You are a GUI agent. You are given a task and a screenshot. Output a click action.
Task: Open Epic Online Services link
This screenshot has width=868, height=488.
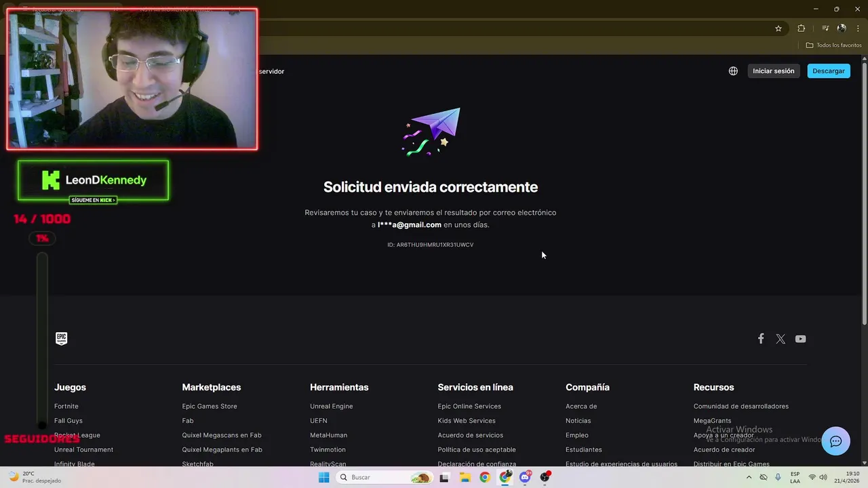click(469, 406)
